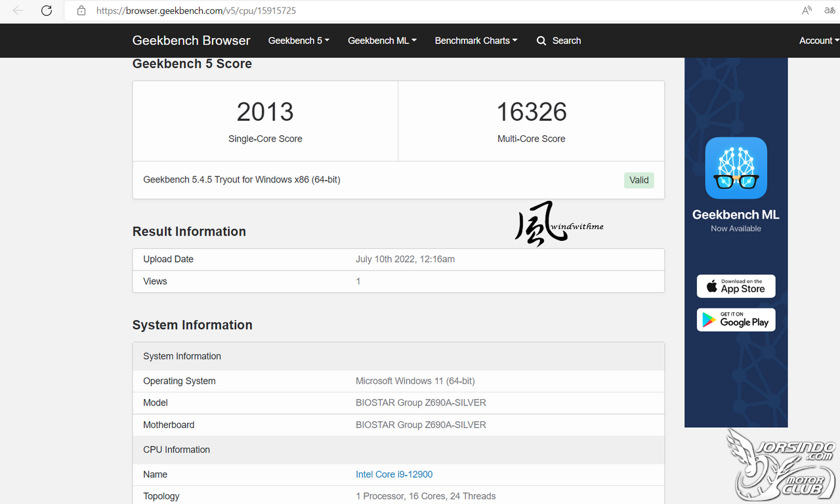Open the Geekbench ML app icon
This screenshot has width=840, height=504.
point(736,168)
